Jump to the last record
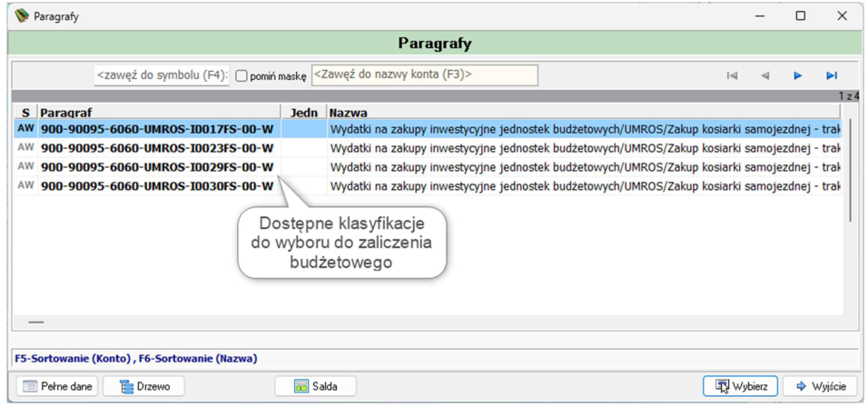Image resolution: width=868 pixels, height=407 pixels. click(x=832, y=76)
